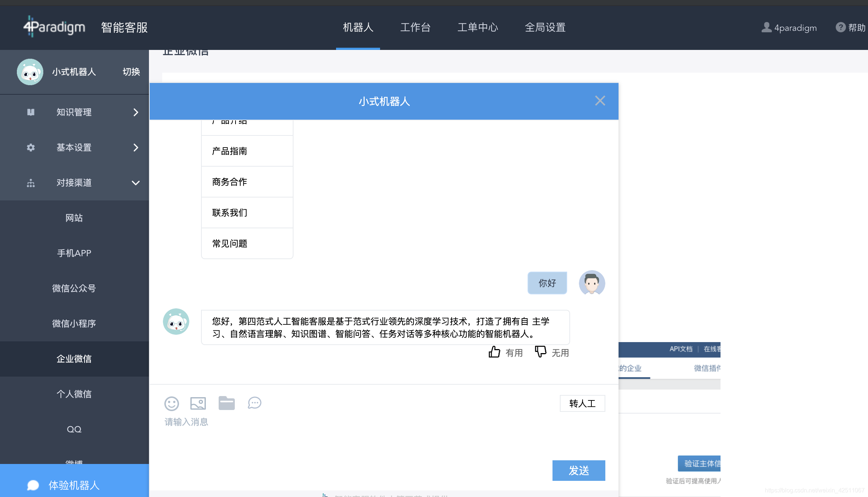Click the thumbs-up 有用 icon
The image size is (868, 497).
point(495,352)
